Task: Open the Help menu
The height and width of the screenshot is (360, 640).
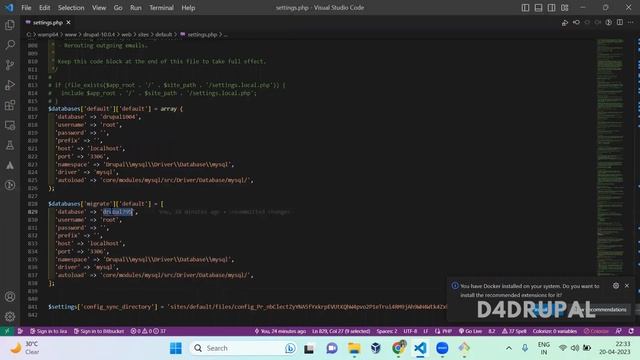Action: pyautogui.click(x=188, y=8)
